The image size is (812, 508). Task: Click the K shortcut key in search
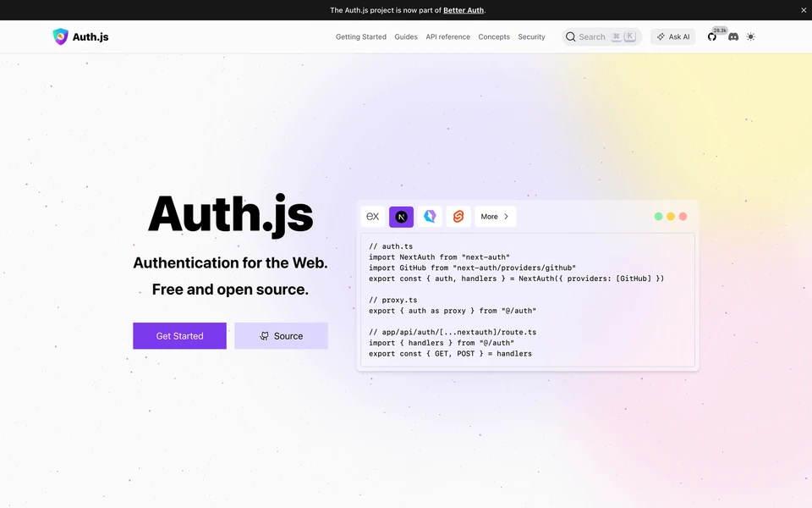coord(629,36)
